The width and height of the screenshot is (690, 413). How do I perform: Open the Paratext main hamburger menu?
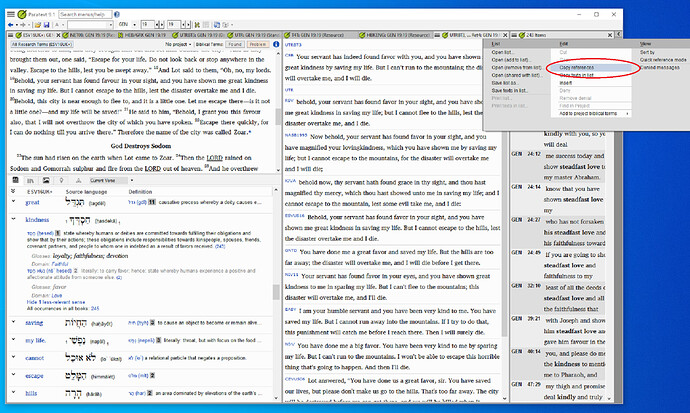tap(11, 15)
